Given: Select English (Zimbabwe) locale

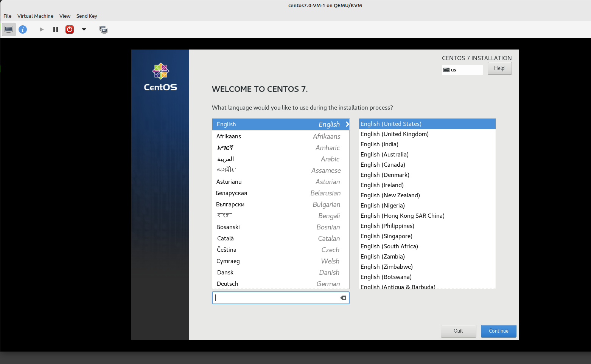Looking at the screenshot, I should coord(427,266).
